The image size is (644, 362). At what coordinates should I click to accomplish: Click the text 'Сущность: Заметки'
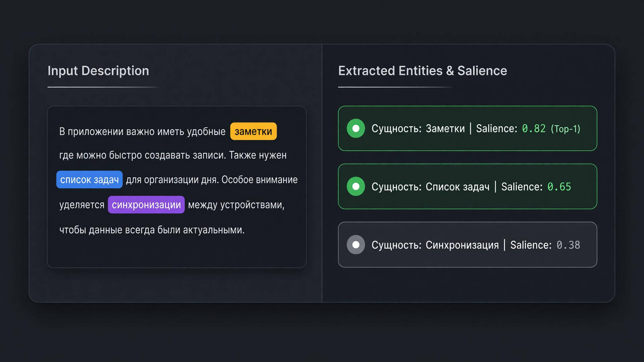(418, 128)
